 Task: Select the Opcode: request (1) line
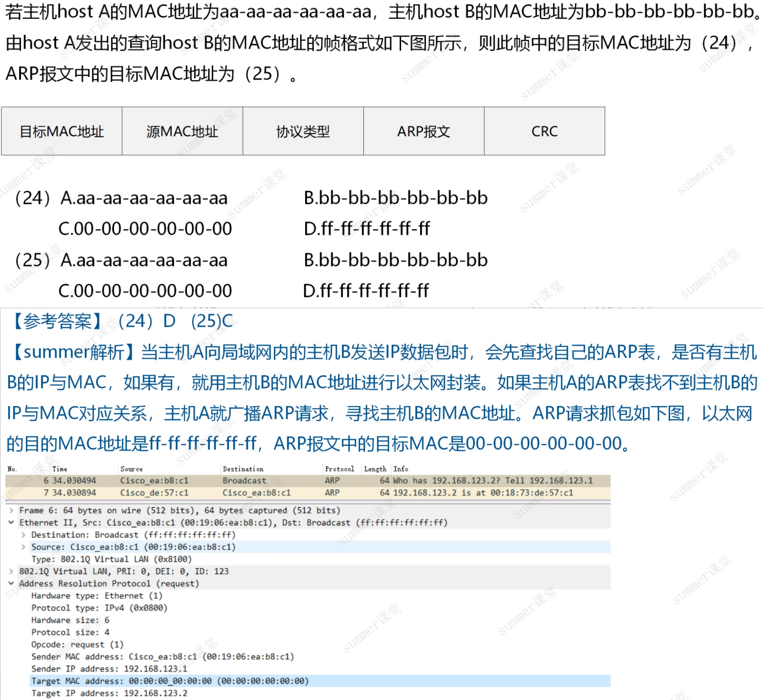coord(77,644)
